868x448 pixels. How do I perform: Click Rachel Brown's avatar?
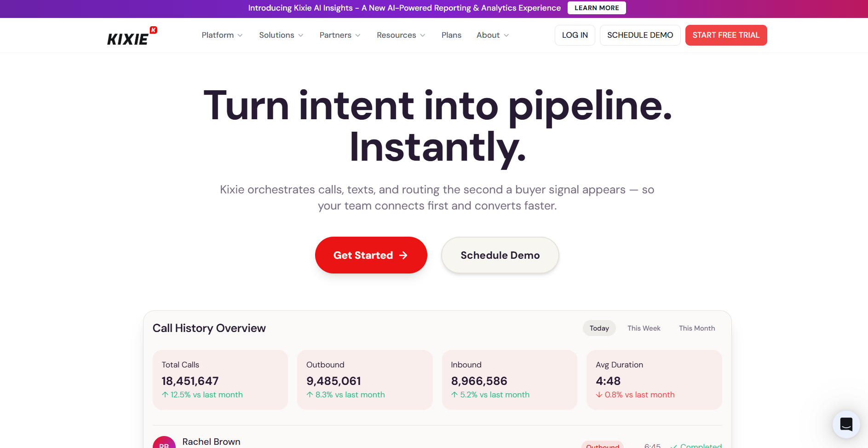pos(164,442)
